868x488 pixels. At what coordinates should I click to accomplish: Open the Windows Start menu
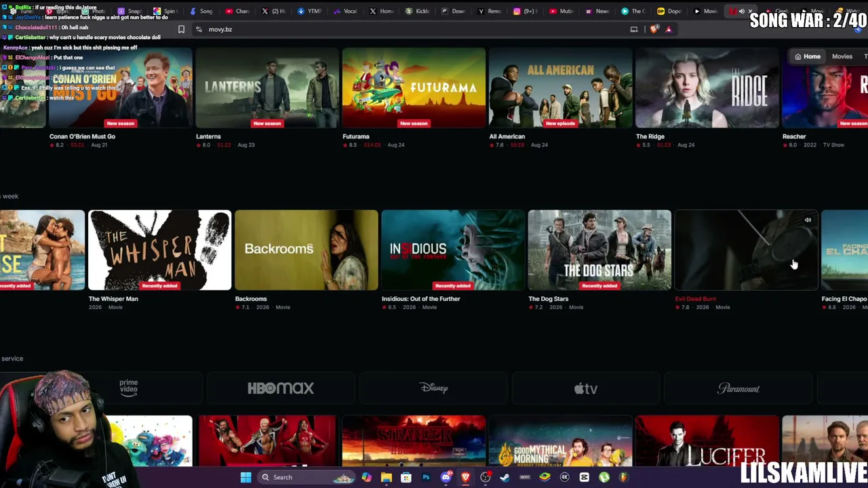[245, 477]
